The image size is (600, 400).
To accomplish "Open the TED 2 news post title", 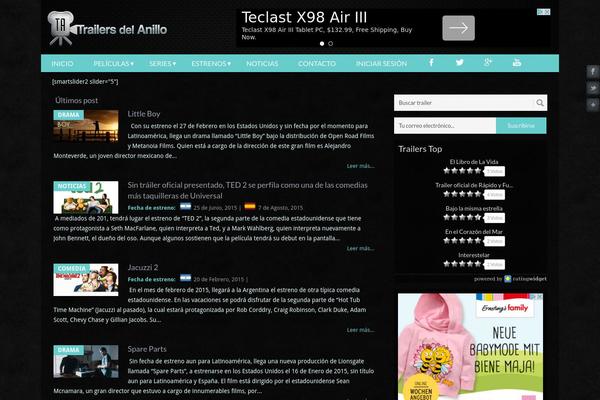I will 248,190.
